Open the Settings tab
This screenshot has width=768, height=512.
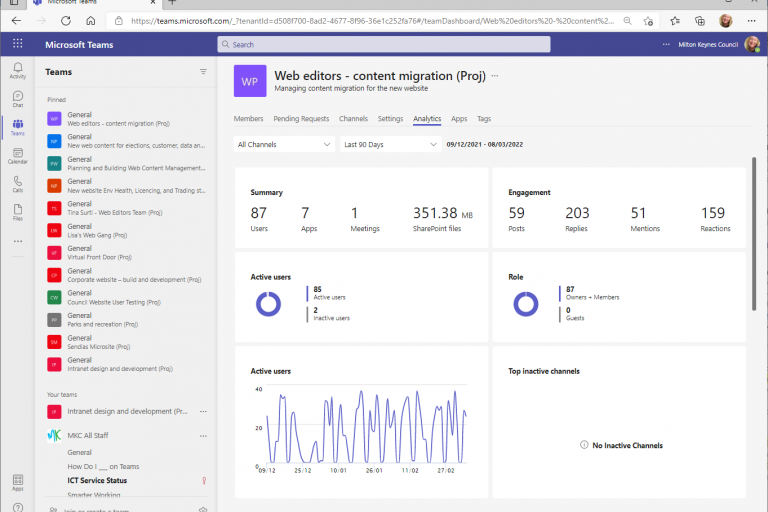click(390, 119)
